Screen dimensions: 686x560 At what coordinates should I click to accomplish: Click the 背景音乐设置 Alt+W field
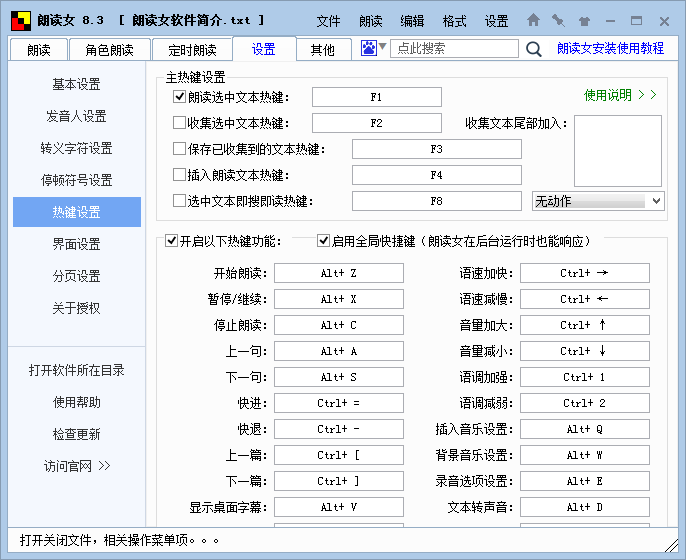pyautogui.click(x=584, y=455)
